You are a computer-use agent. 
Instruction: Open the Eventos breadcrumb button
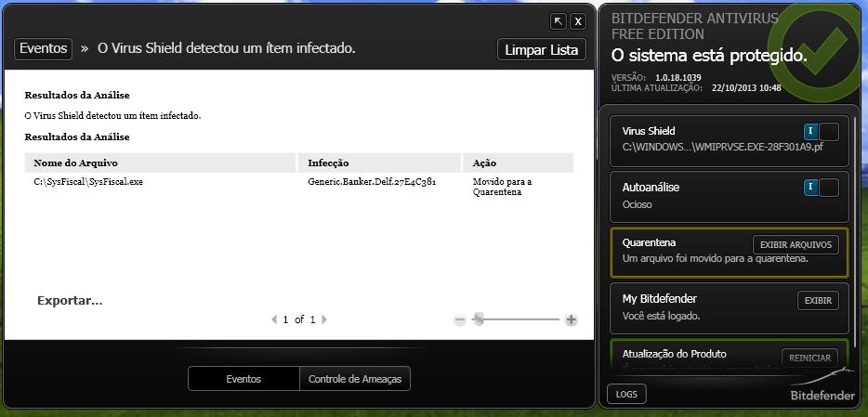pos(43,48)
